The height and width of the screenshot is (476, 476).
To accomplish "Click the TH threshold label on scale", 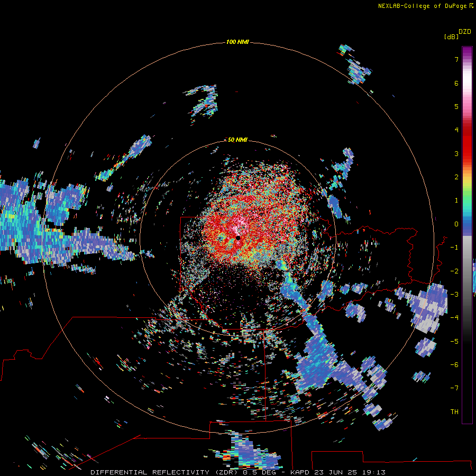I will coord(454,412).
